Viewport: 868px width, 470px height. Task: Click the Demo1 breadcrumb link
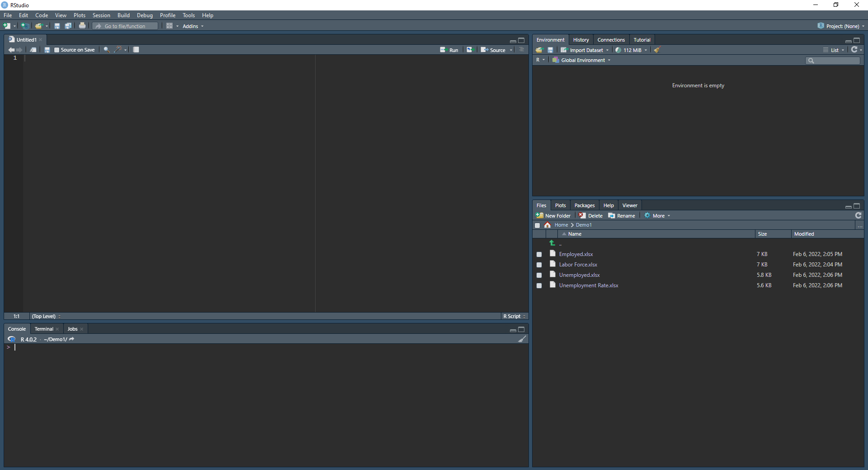(x=584, y=225)
